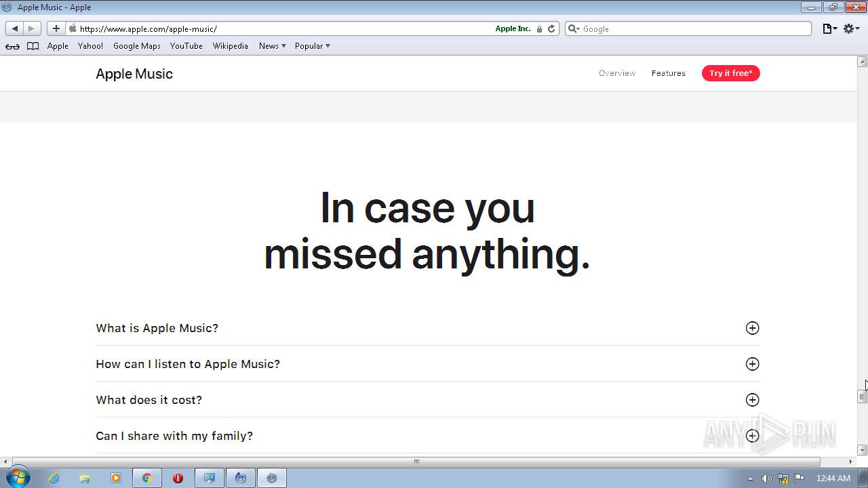The image size is (868, 488).
Task: Open Windows Media Player taskbar icon
Action: pos(115,478)
